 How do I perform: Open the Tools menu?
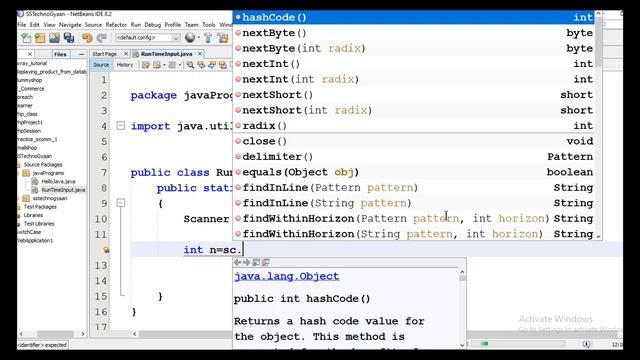pos(209,25)
